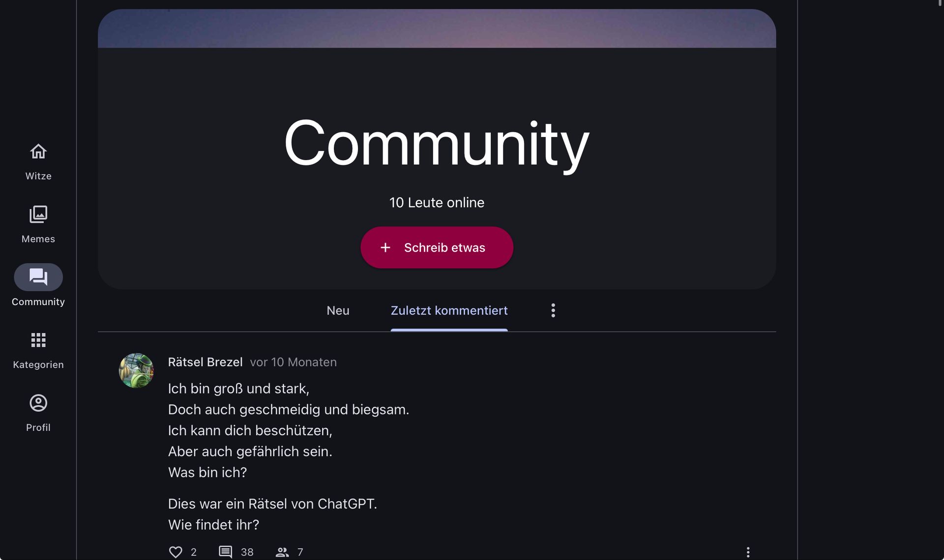Click the page scrollbar thumb at top right

click(941, 3)
